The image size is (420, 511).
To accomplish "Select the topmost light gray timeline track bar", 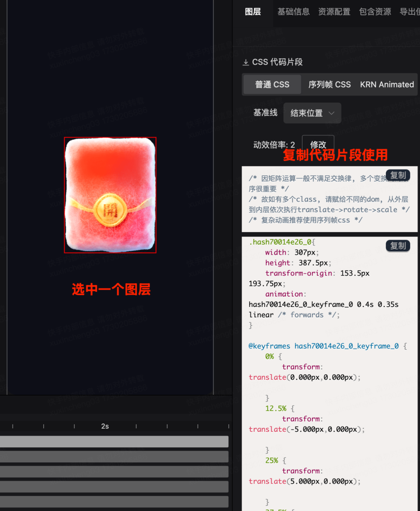I will [114, 441].
